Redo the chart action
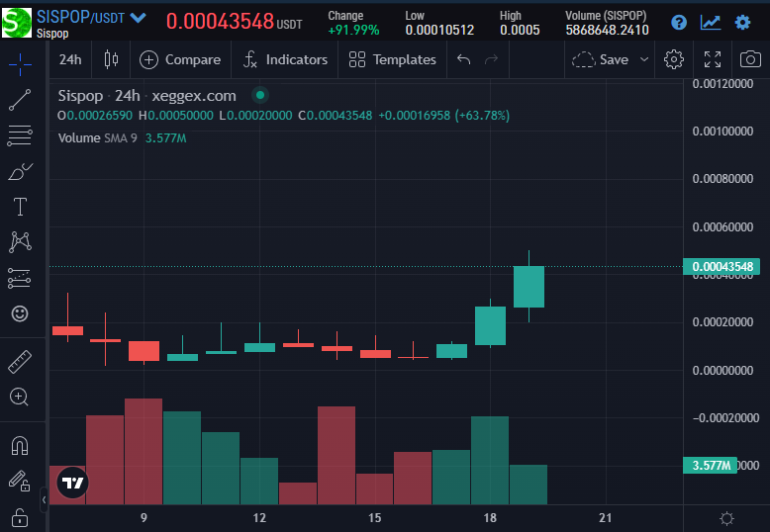The height and width of the screenshot is (532, 770). pos(492,60)
